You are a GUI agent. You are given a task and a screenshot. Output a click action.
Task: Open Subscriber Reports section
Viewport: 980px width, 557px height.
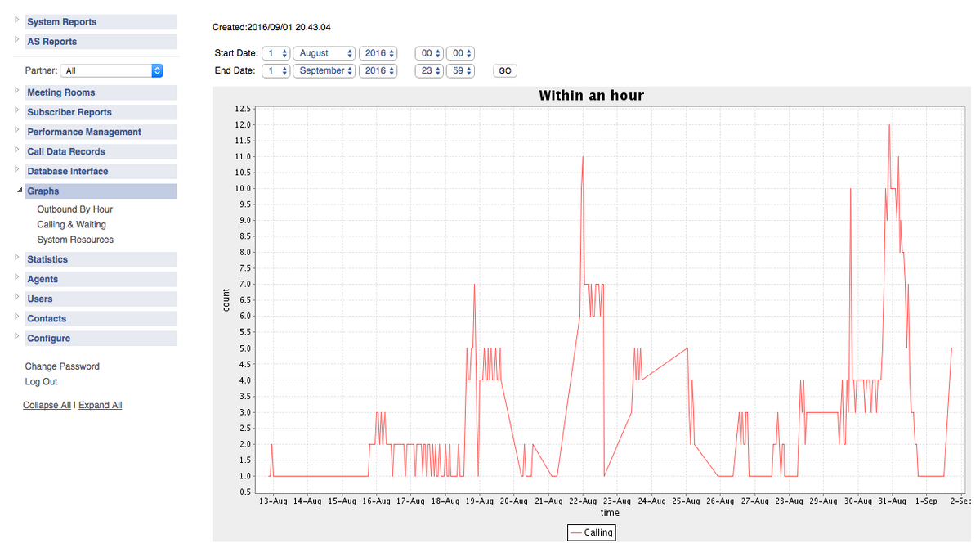(x=101, y=113)
